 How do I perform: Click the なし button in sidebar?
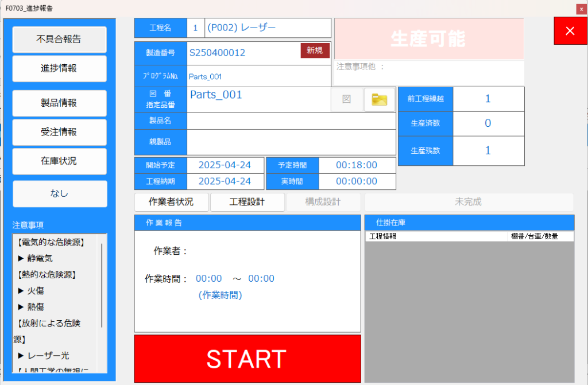(60, 193)
